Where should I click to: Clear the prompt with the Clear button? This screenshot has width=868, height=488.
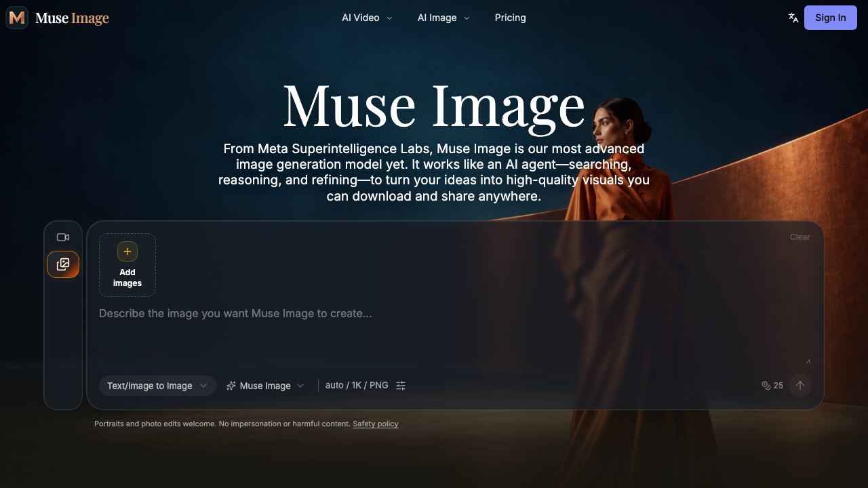(800, 237)
